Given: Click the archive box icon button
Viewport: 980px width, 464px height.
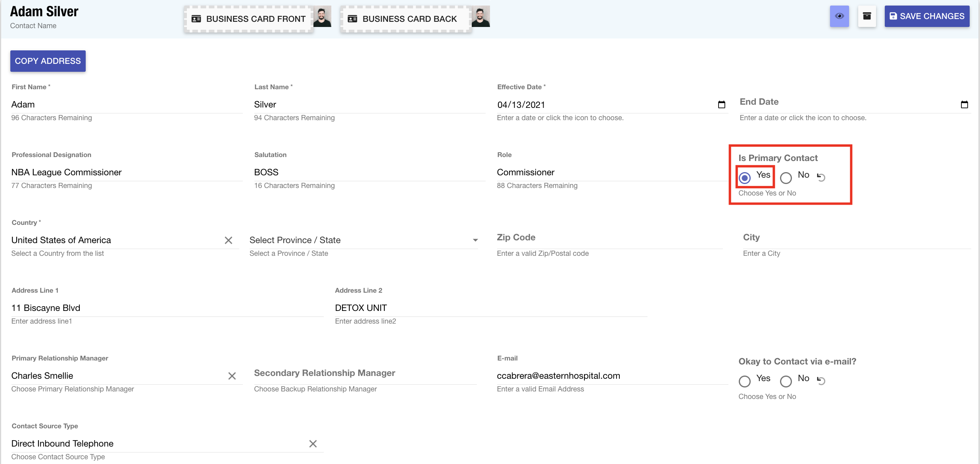Looking at the screenshot, I should click(x=867, y=16).
